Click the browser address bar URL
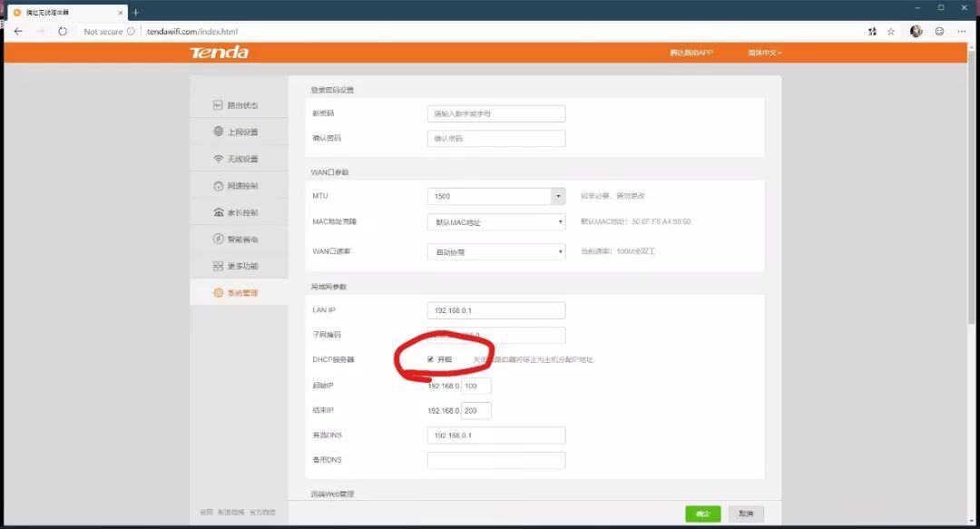The height and width of the screenshot is (529, 980). (x=191, y=31)
